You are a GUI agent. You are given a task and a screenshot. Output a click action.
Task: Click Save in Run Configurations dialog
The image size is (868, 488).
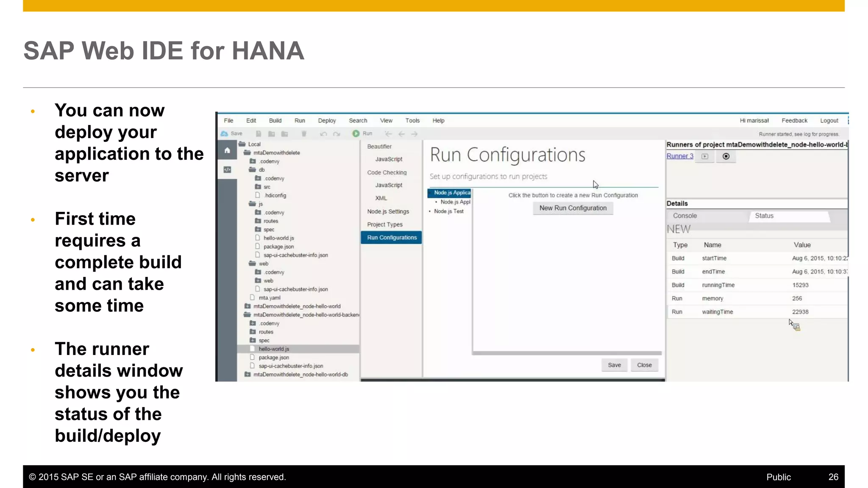tap(614, 365)
